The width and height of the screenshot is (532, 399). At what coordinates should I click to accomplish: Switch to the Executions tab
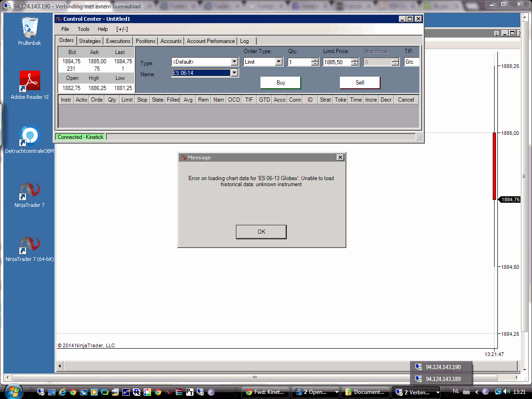click(118, 41)
